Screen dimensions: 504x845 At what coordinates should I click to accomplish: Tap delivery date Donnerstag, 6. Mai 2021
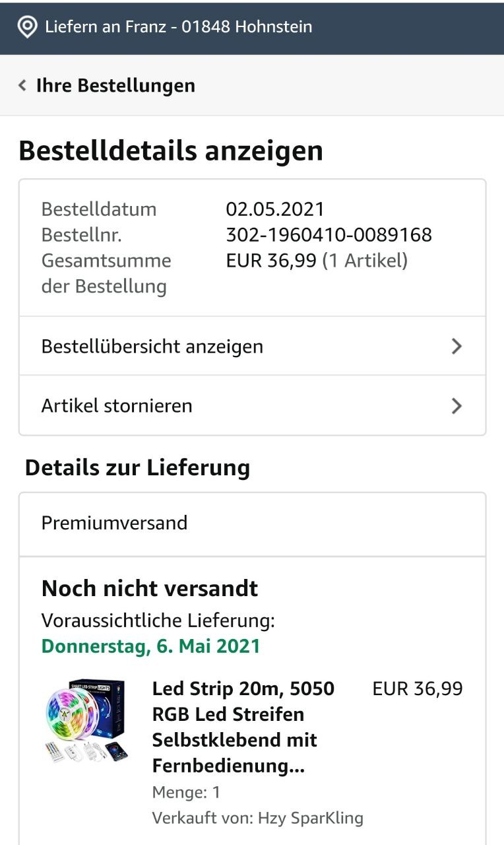(x=150, y=646)
